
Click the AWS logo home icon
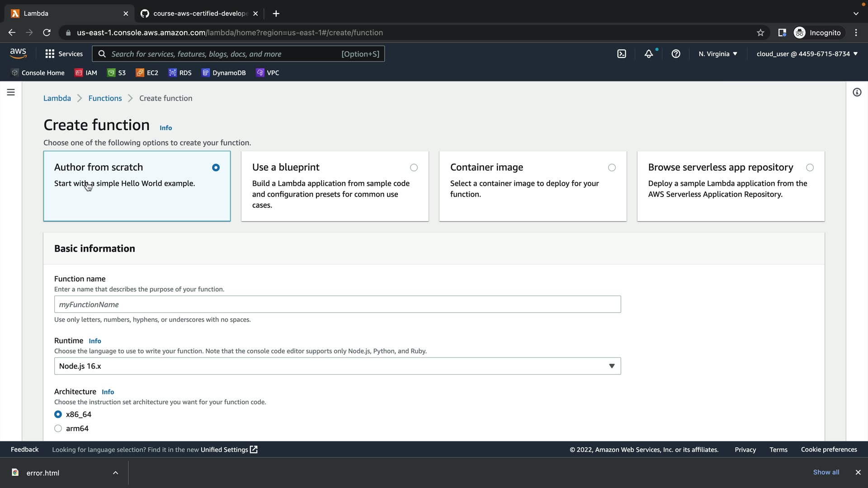click(18, 53)
